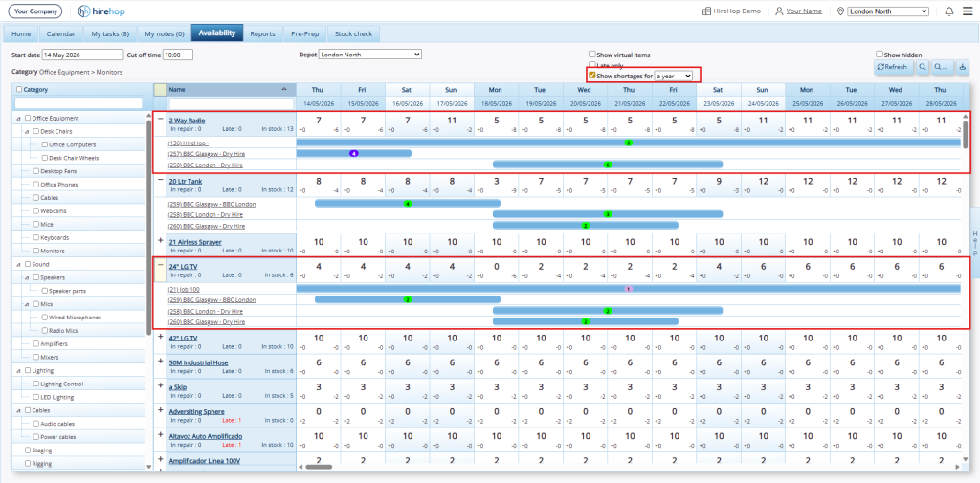Click the Your Company badge
This screenshot has width=980, height=483.
coord(35,11)
